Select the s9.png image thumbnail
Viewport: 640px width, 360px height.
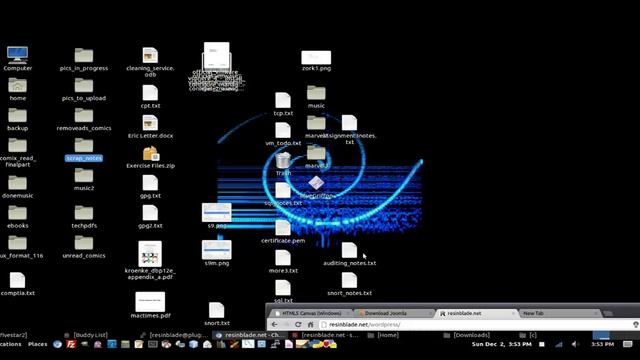[x=216, y=212]
